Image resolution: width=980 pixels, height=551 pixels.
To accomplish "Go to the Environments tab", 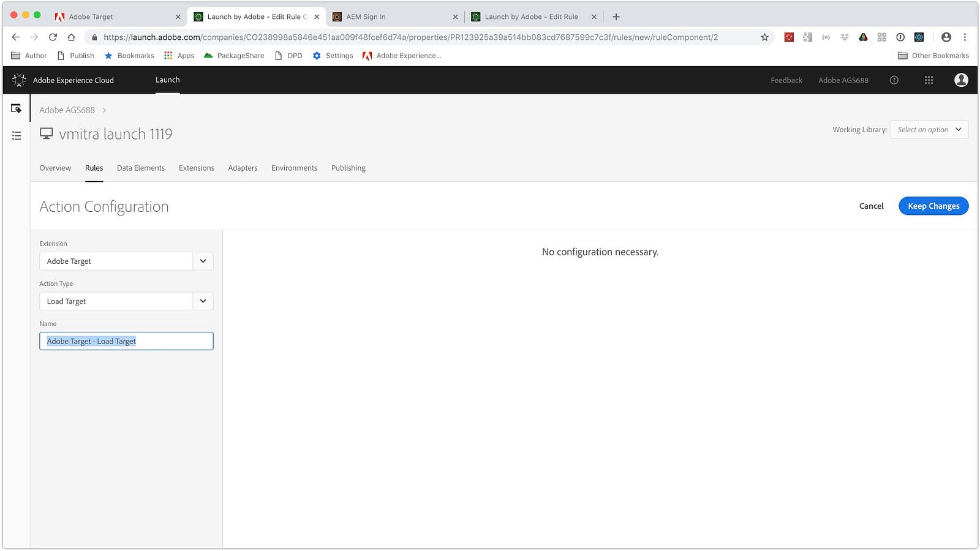I will (294, 168).
